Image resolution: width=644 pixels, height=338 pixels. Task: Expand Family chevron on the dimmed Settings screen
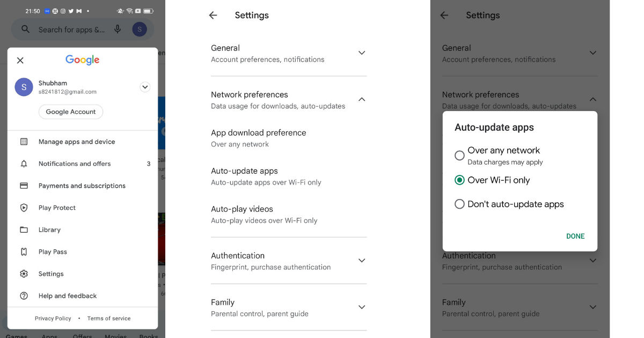tap(592, 307)
